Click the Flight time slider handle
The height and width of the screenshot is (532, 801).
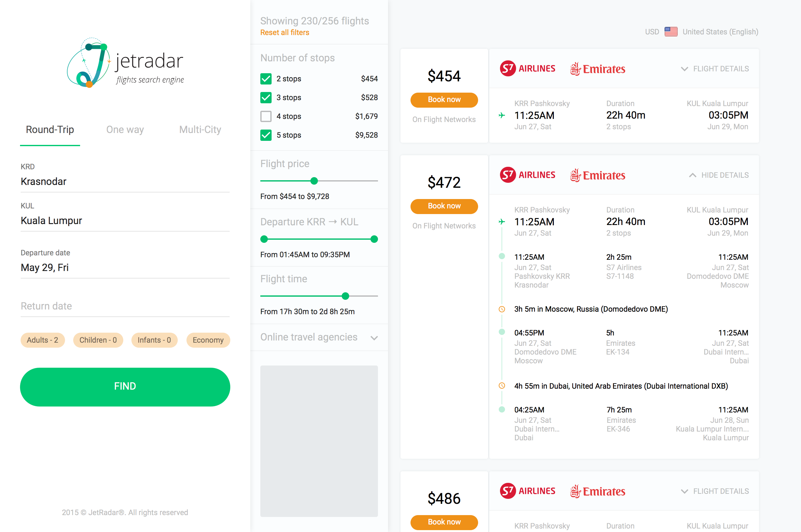(345, 296)
